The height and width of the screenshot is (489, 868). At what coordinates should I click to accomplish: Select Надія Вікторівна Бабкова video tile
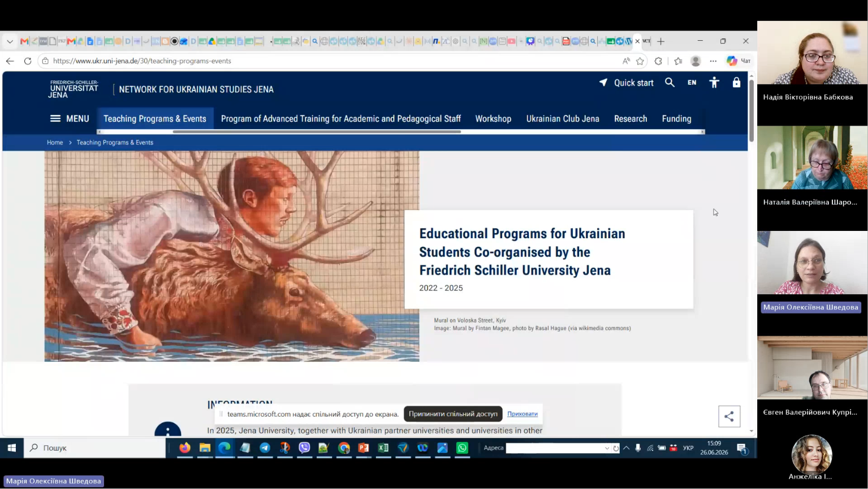(813, 53)
